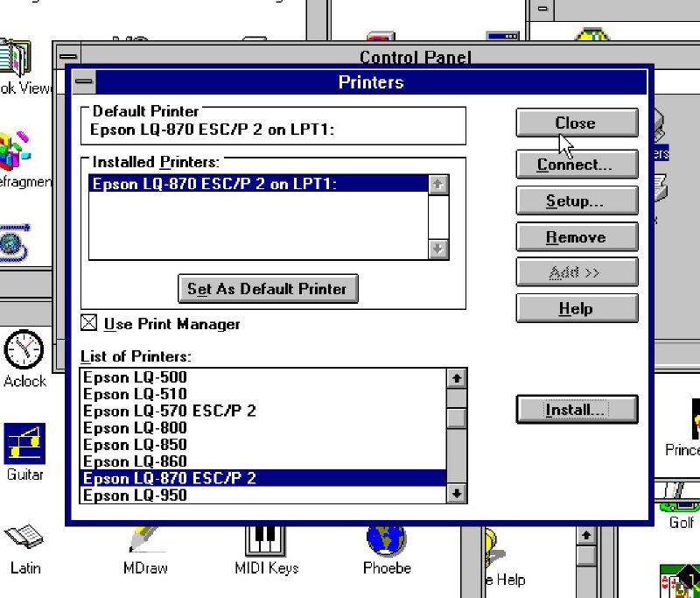Close the Printers dialog with Close button
This screenshot has width=700, height=598.
tap(577, 123)
